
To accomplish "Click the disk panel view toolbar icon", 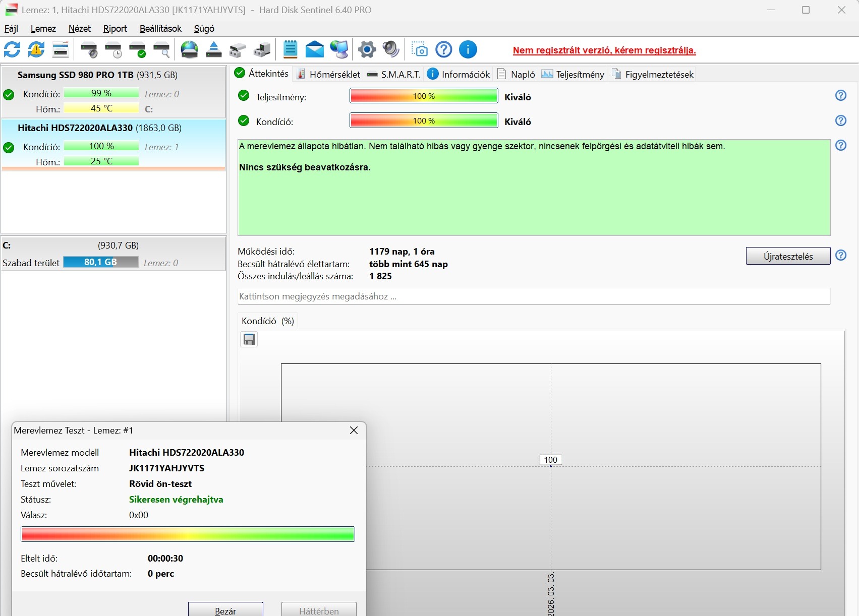I will pos(61,49).
